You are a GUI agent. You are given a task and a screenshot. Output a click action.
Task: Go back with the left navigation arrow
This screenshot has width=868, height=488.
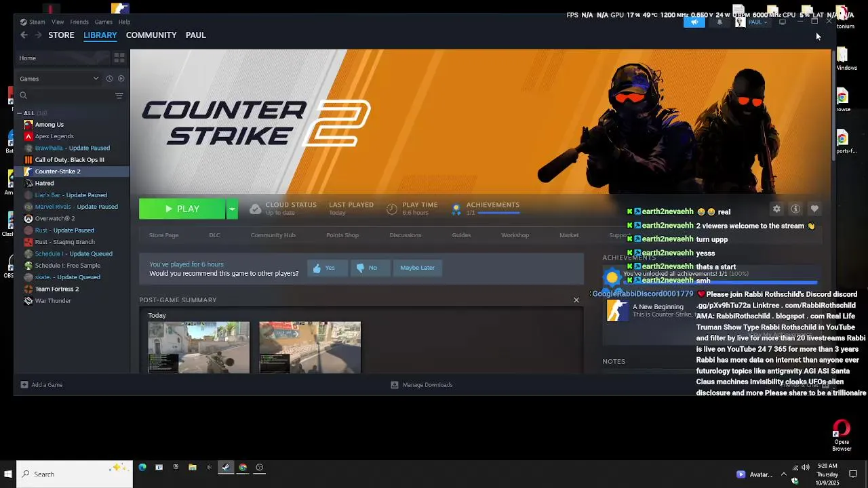click(x=24, y=35)
